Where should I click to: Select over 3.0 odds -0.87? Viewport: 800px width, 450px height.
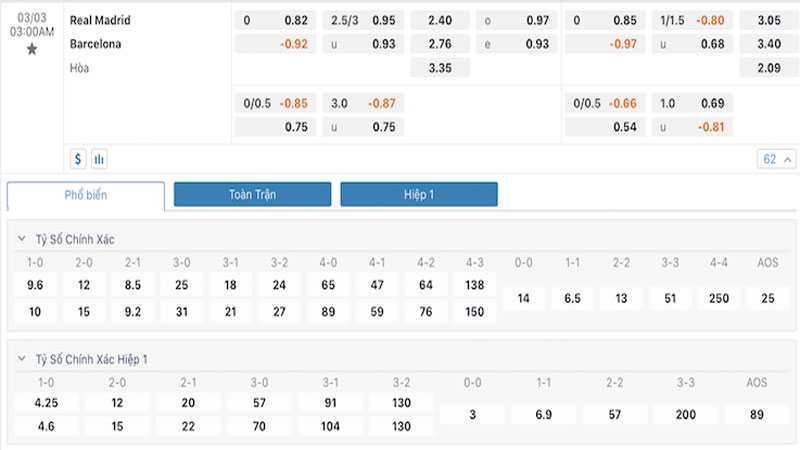pos(363,104)
